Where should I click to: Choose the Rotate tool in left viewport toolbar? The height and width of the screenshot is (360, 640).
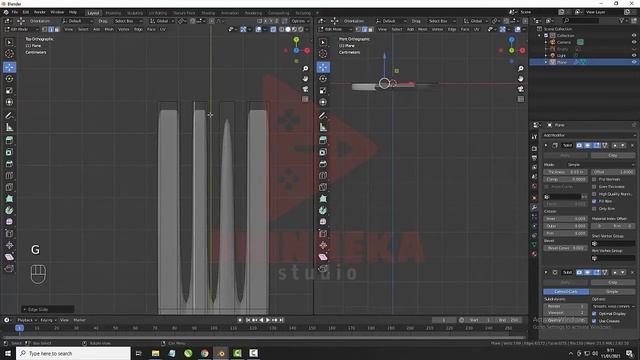tap(9, 79)
